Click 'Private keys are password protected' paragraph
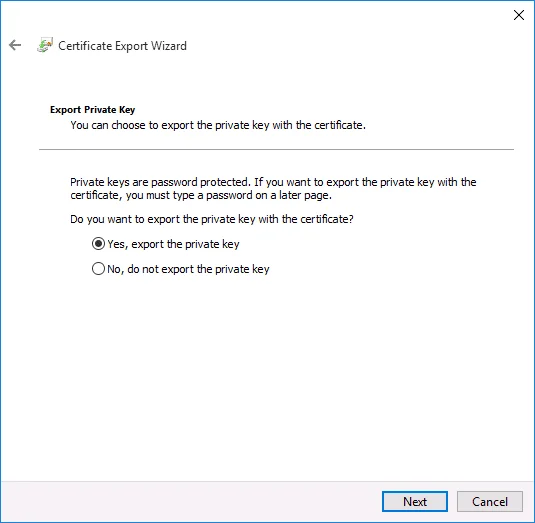 [273, 189]
